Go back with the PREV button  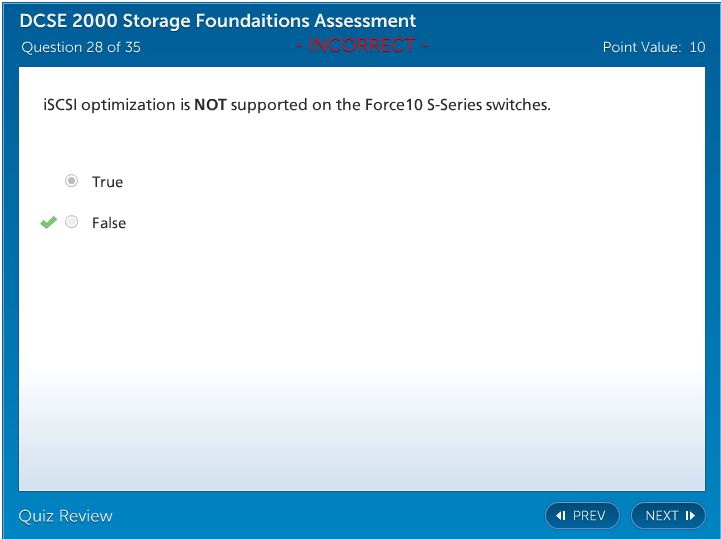pos(582,516)
